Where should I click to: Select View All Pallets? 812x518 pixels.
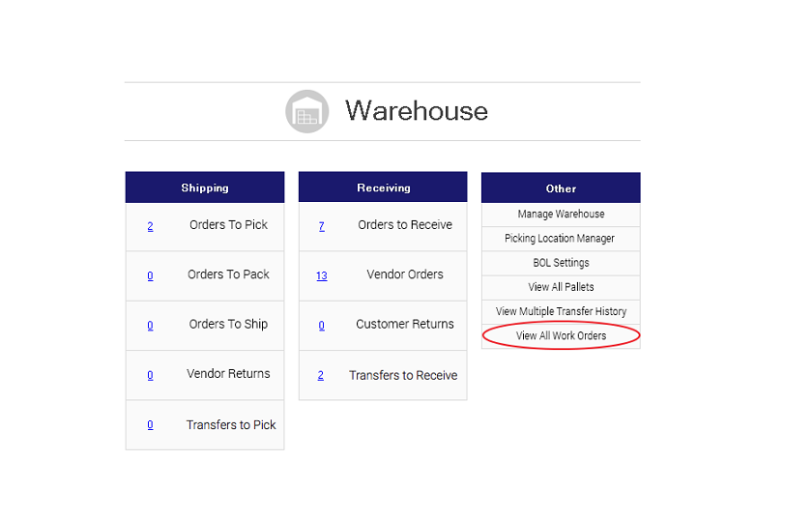click(x=561, y=287)
